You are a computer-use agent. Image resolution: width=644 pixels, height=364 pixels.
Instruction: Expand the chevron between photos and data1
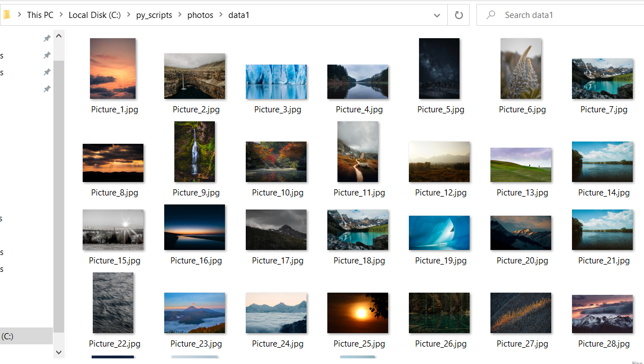(221, 15)
